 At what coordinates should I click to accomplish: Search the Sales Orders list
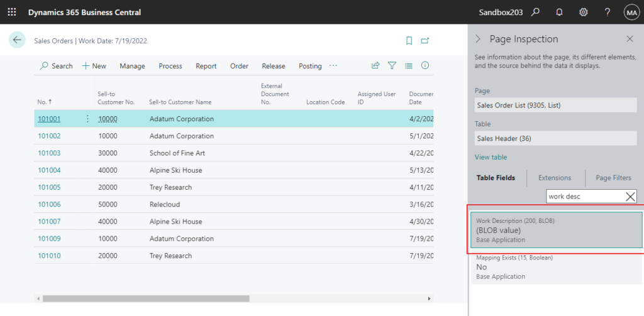[x=56, y=66]
